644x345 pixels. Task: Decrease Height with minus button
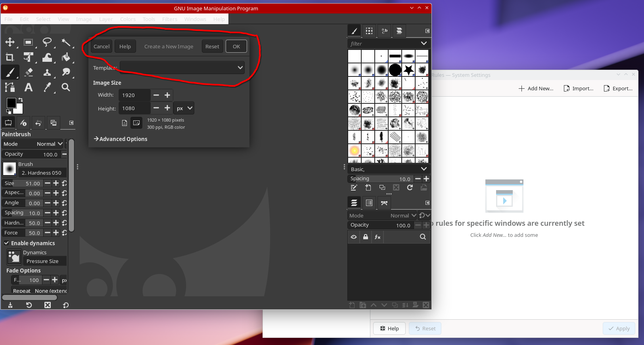(156, 108)
